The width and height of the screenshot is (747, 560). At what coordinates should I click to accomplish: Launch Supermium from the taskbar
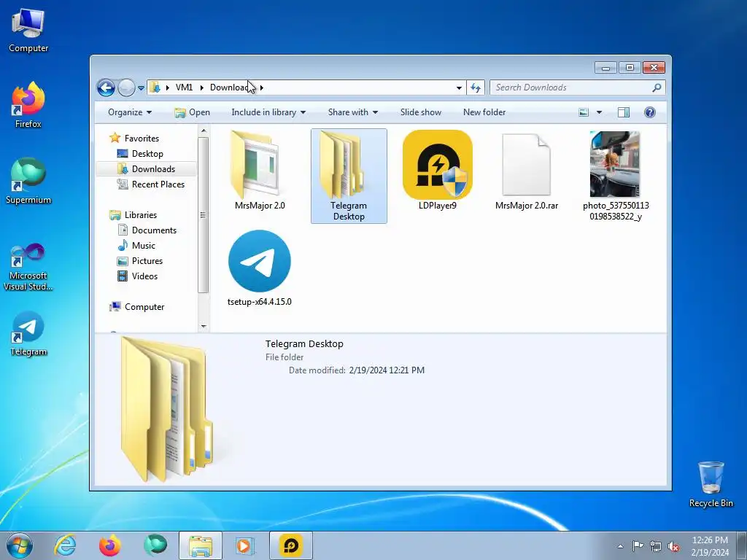coord(155,545)
